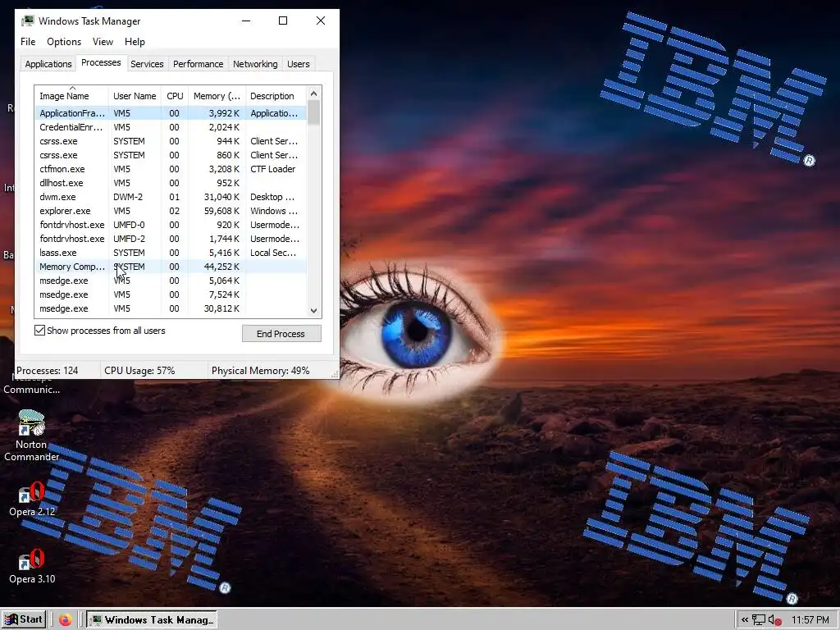
Task: Open the File menu
Action: [28, 42]
